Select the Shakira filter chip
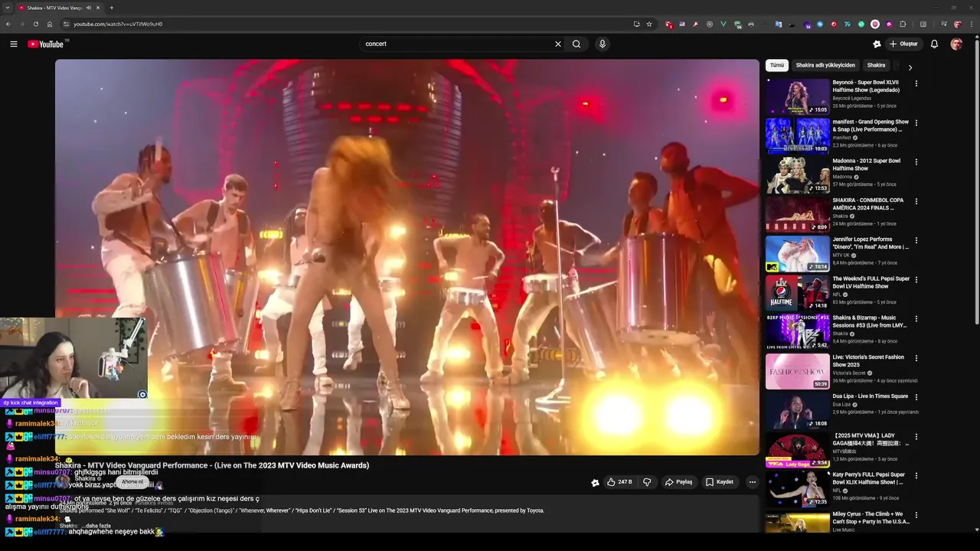The height and width of the screenshot is (551, 980). tap(876, 66)
